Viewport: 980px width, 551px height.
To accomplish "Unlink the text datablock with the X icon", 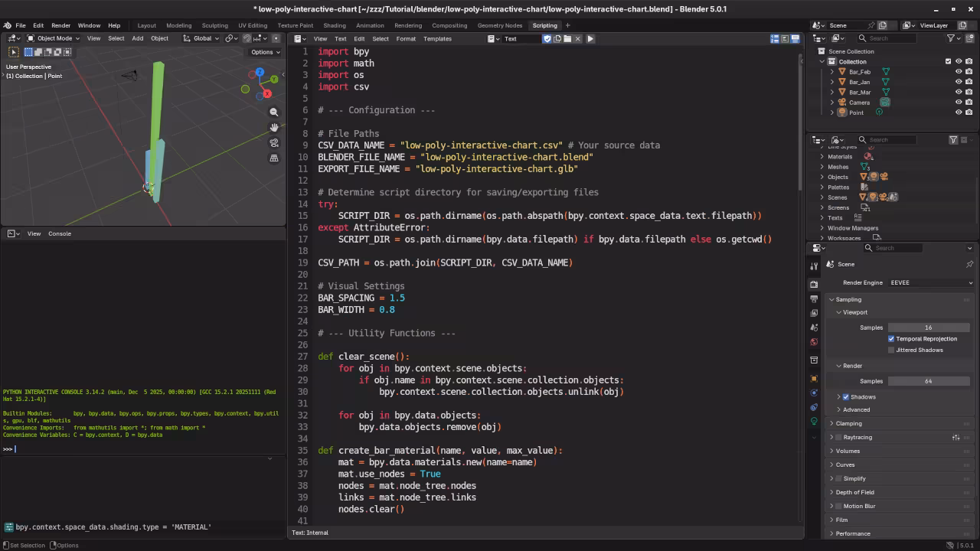I will click(x=578, y=38).
